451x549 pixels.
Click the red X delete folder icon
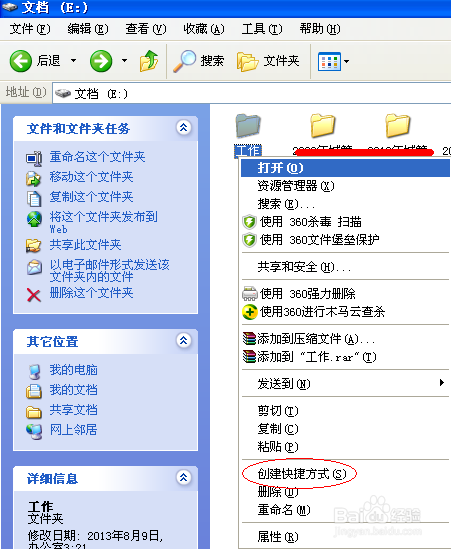[34, 295]
